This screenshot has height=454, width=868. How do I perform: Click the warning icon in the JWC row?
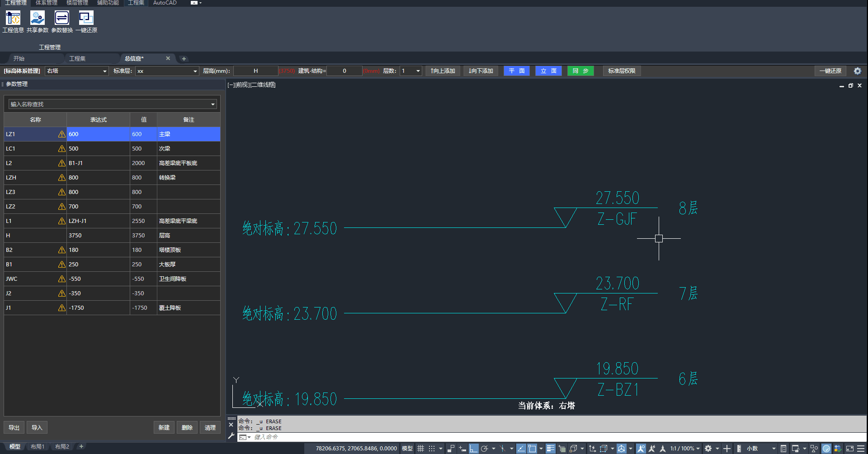point(62,279)
